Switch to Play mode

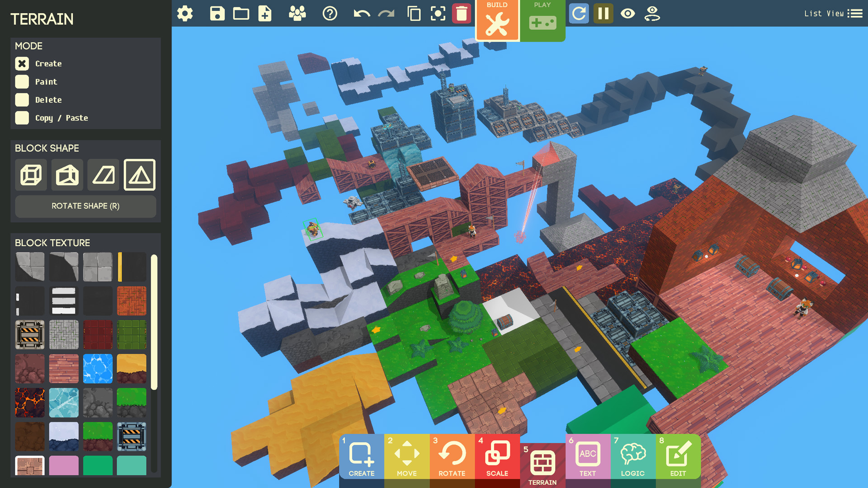pos(540,20)
